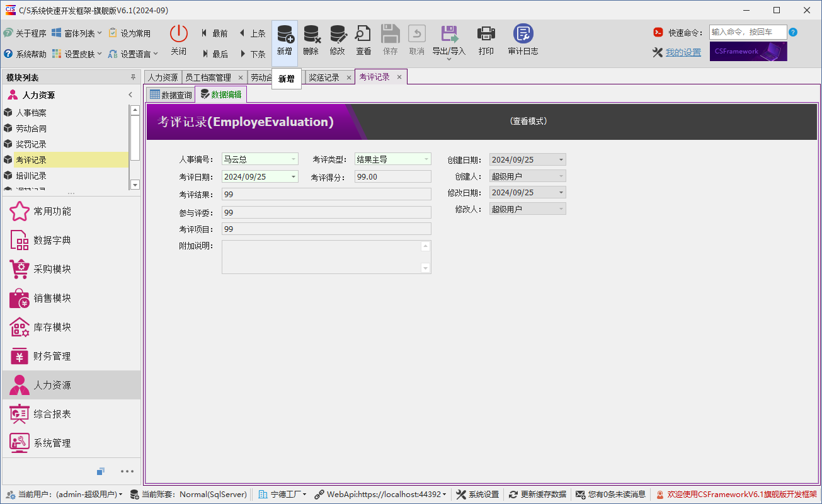Image resolution: width=822 pixels, height=504 pixels.
Task: Go to previous record with 上条
Action: click(252, 33)
